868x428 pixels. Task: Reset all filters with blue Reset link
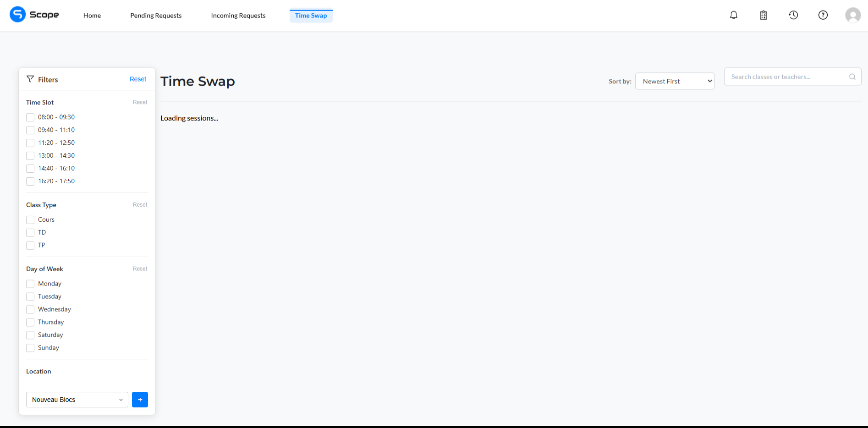pyautogui.click(x=137, y=79)
